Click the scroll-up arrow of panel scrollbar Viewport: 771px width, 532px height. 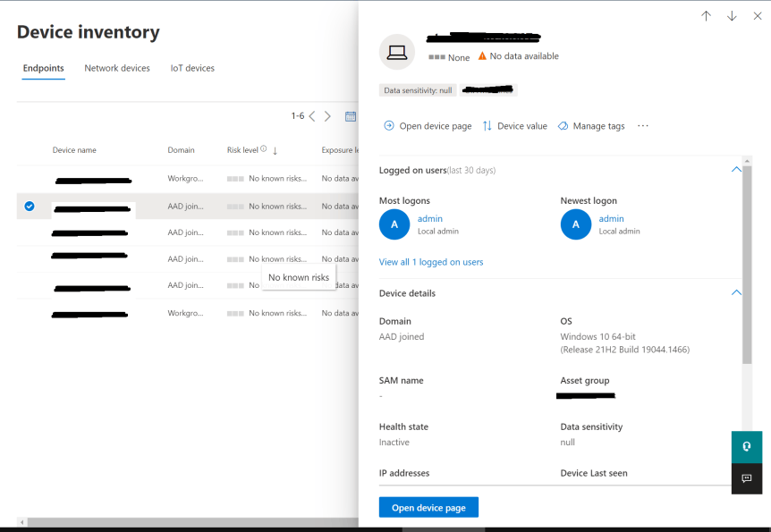pos(747,161)
